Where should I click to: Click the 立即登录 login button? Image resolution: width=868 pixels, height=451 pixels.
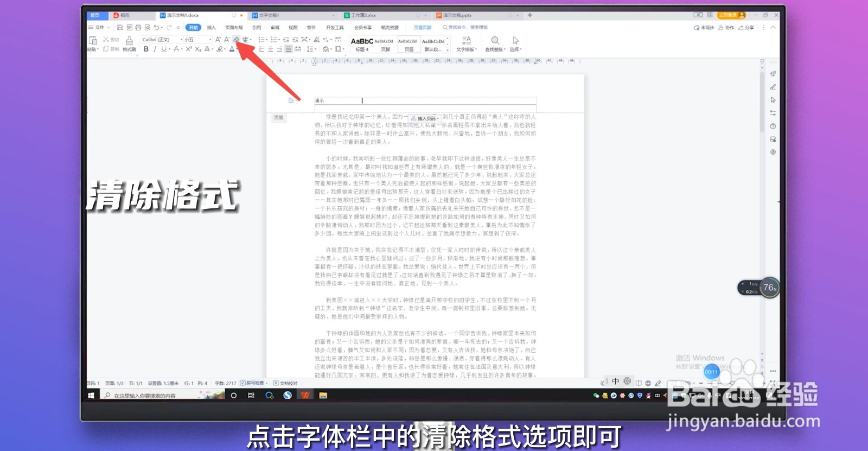pyautogui.click(x=731, y=15)
